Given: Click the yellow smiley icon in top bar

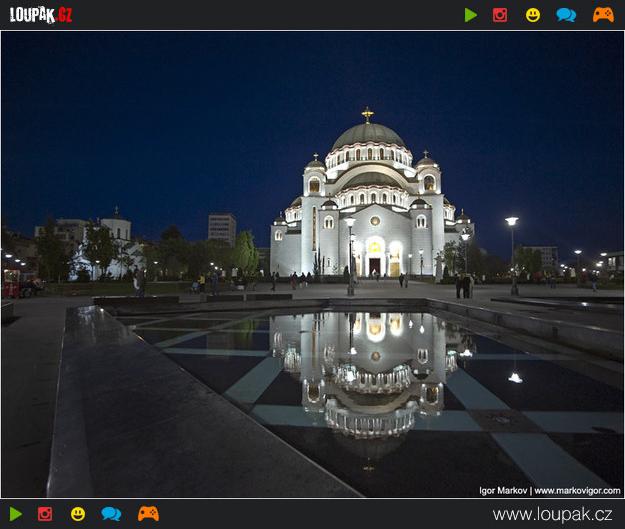Looking at the screenshot, I should (x=533, y=15).
